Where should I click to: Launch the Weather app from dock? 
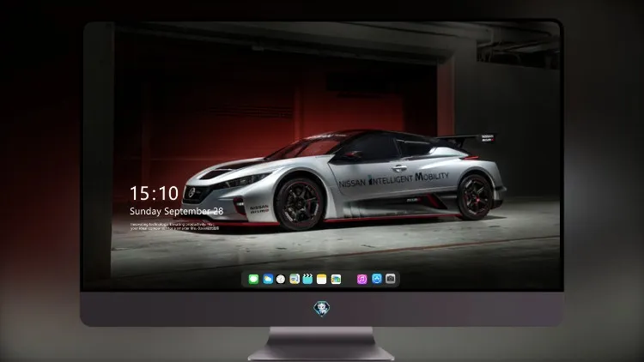pos(268,280)
